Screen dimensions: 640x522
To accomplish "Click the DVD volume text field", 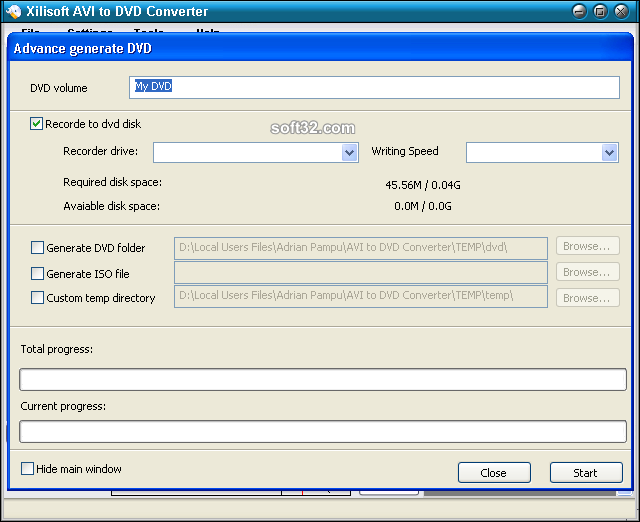I will (374, 87).
